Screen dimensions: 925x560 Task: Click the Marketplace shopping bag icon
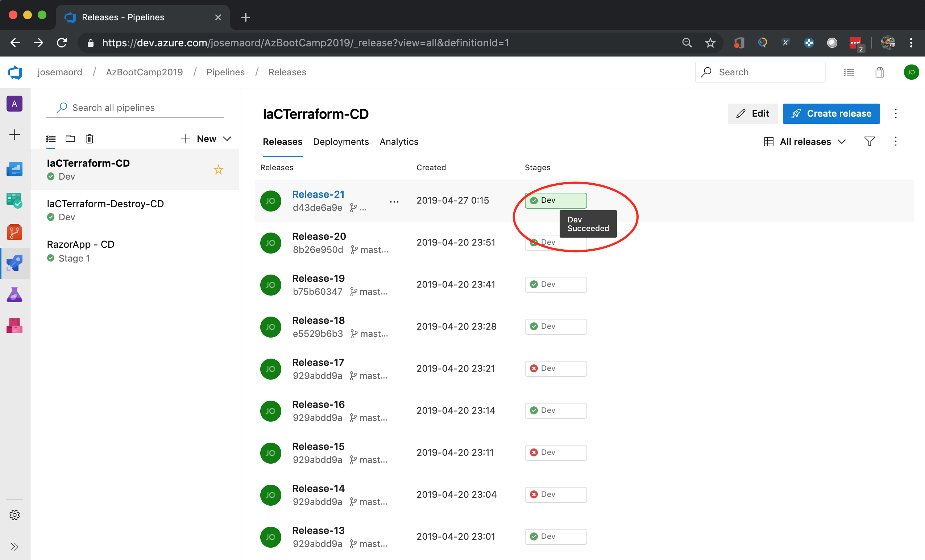tap(880, 72)
